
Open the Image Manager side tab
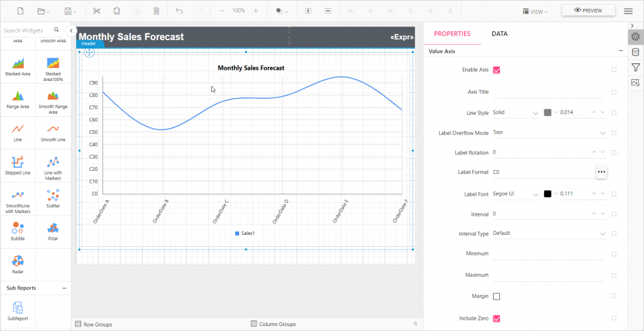click(635, 82)
